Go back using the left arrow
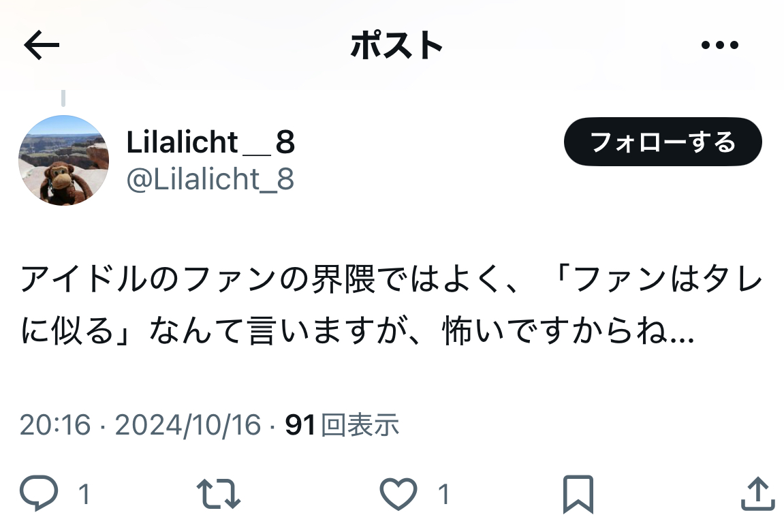 pos(42,45)
